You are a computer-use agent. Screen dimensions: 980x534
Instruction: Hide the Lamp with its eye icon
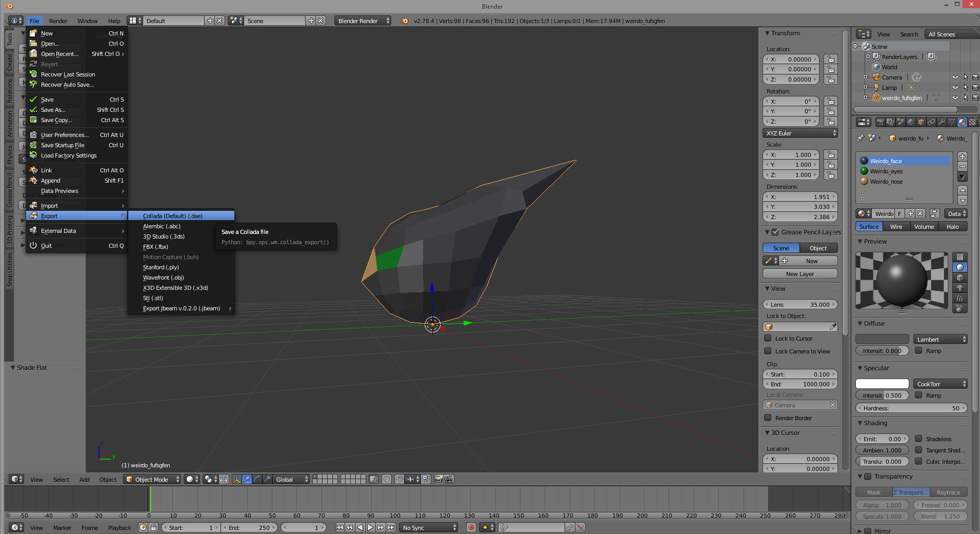(x=955, y=88)
